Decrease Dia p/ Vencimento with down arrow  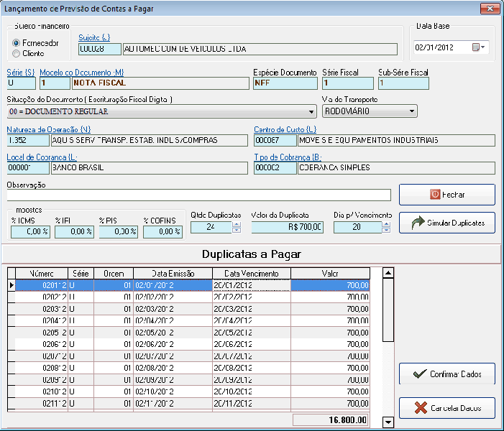[x=386, y=230]
